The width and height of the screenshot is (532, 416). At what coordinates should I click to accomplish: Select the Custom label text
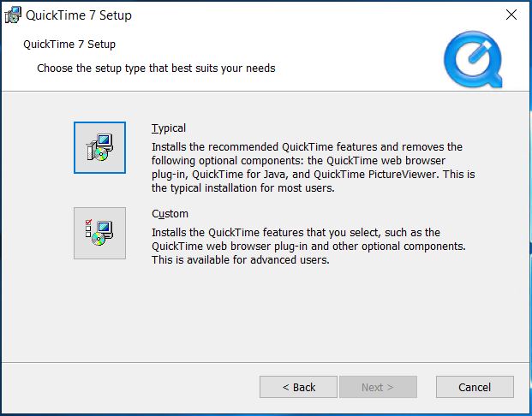170,214
